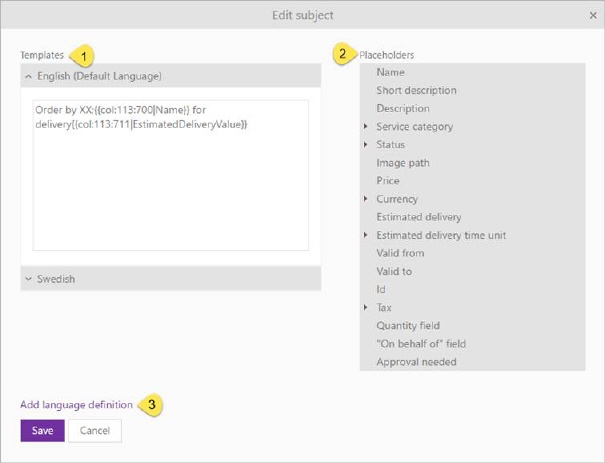Collapse the English (Default Language) section
The width and height of the screenshot is (605, 463).
[28, 76]
